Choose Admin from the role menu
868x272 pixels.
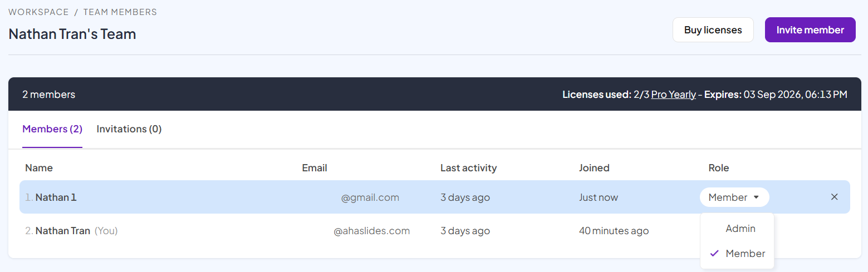click(x=740, y=229)
